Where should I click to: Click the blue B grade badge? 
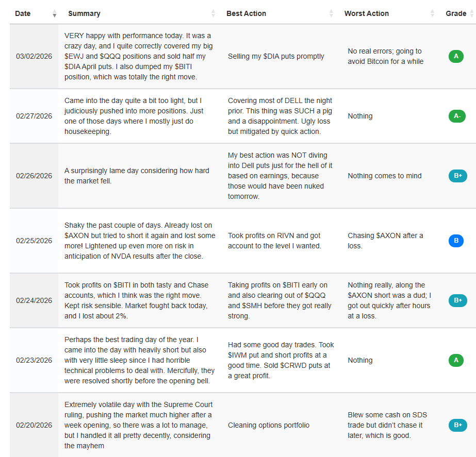[456, 241]
